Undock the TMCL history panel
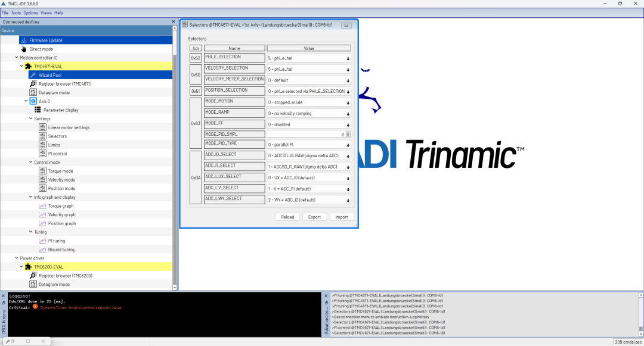644x346 pixels. click(x=4, y=303)
